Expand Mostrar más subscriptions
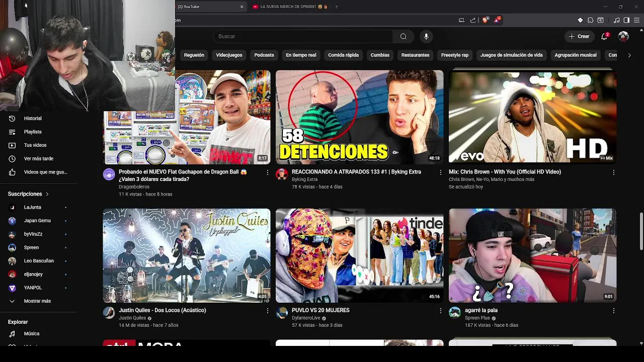This screenshot has height=362, width=644. [x=38, y=301]
